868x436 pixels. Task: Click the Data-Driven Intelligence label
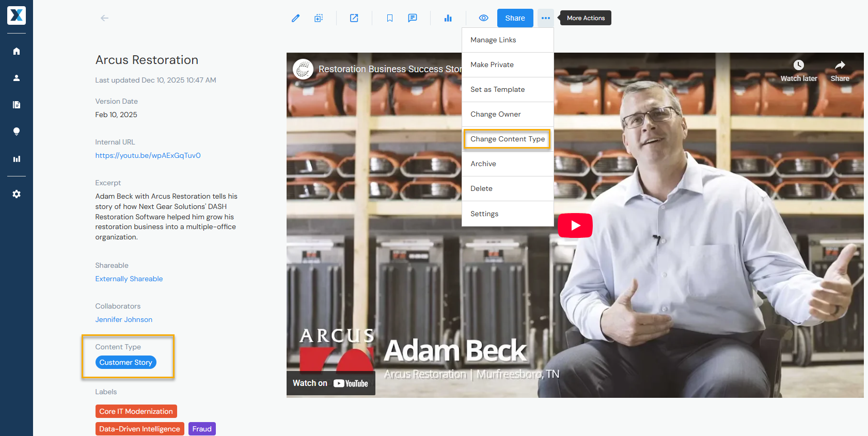click(x=140, y=429)
